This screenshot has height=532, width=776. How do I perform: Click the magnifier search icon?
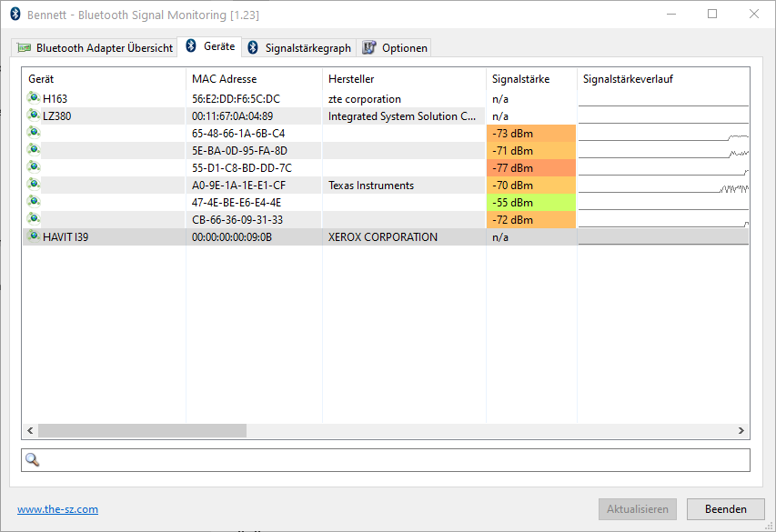[x=32, y=460]
